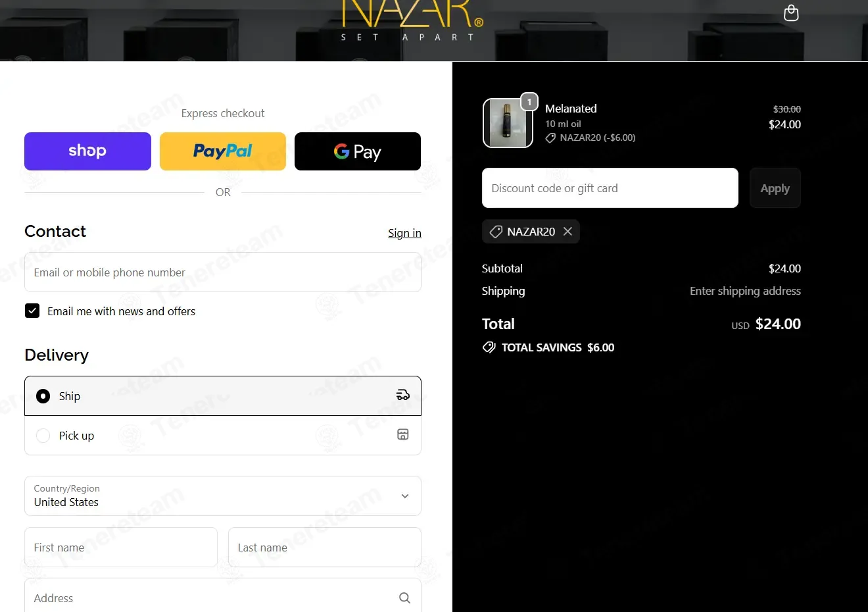Click the Last name input
868x612 pixels.
click(x=325, y=548)
